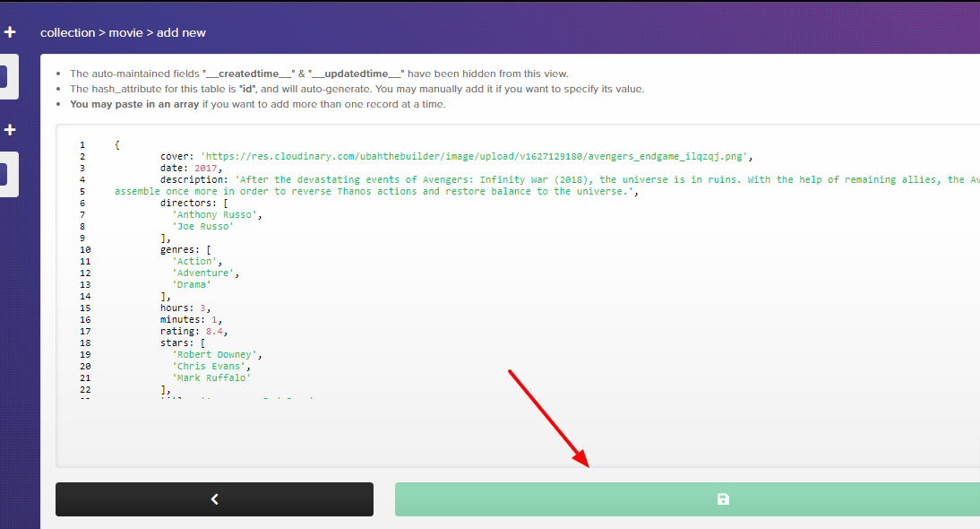Open "collection" in the breadcrumb

(x=67, y=31)
